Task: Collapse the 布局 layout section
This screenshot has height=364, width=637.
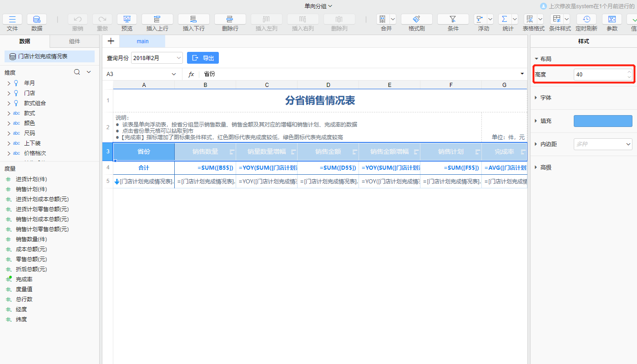Action: (537, 59)
